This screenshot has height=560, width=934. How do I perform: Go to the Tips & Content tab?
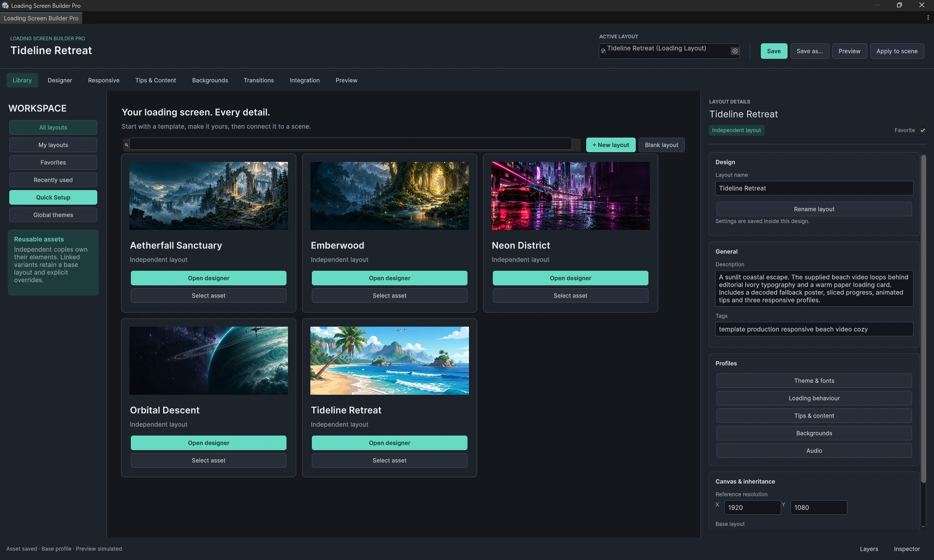(x=156, y=80)
